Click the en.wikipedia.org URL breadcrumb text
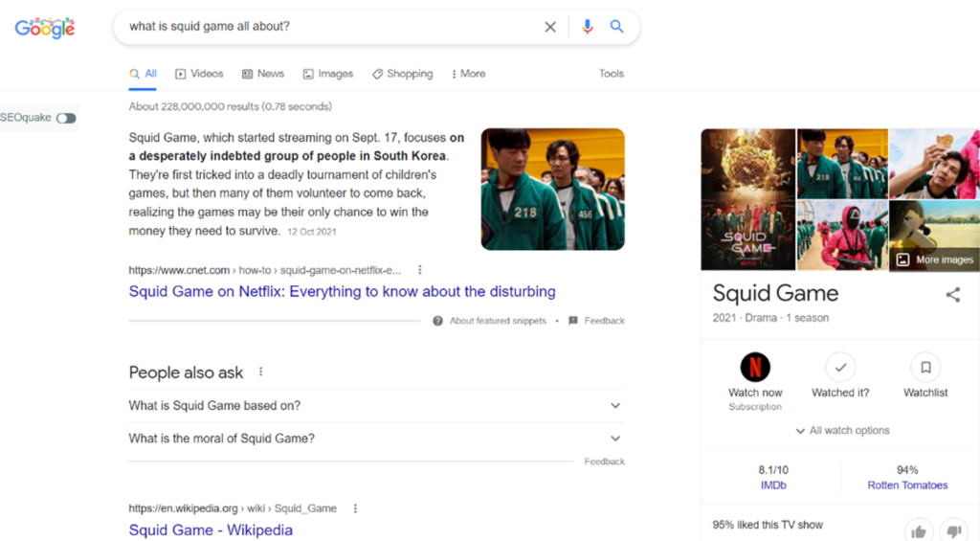Image resolution: width=980 pixels, height=541 pixels. [x=233, y=508]
